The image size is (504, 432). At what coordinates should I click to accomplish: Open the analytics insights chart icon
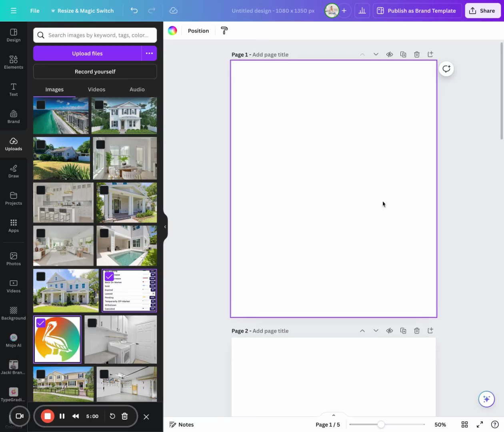click(x=362, y=11)
